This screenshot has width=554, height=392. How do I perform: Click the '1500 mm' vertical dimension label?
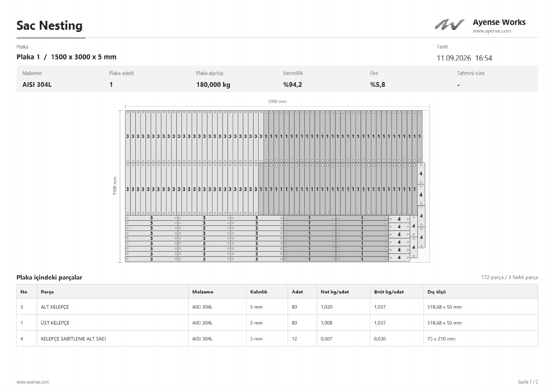[x=115, y=186]
